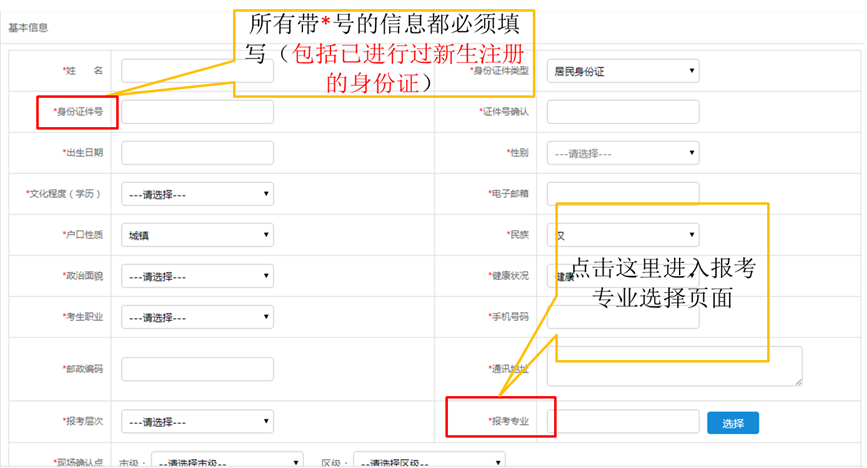Screen dimensions: 867x468
Task: Select the 出生日期 date field
Action: tap(197, 153)
